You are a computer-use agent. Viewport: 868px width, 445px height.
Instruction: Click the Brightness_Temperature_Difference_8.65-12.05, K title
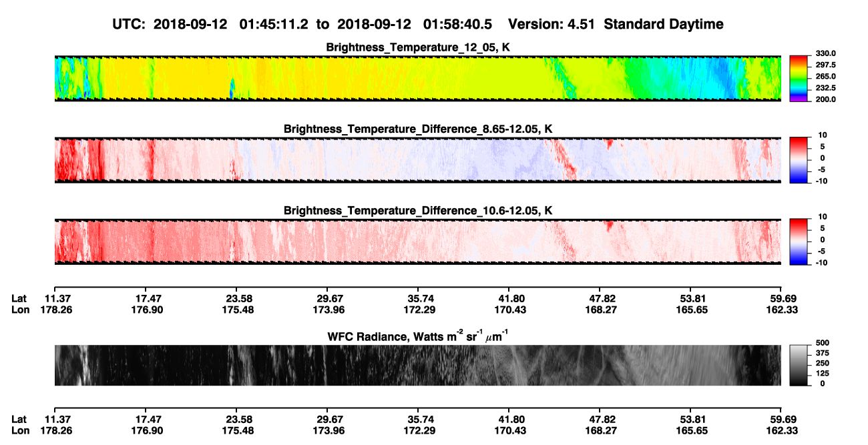pyautogui.click(x=418, y=129)
